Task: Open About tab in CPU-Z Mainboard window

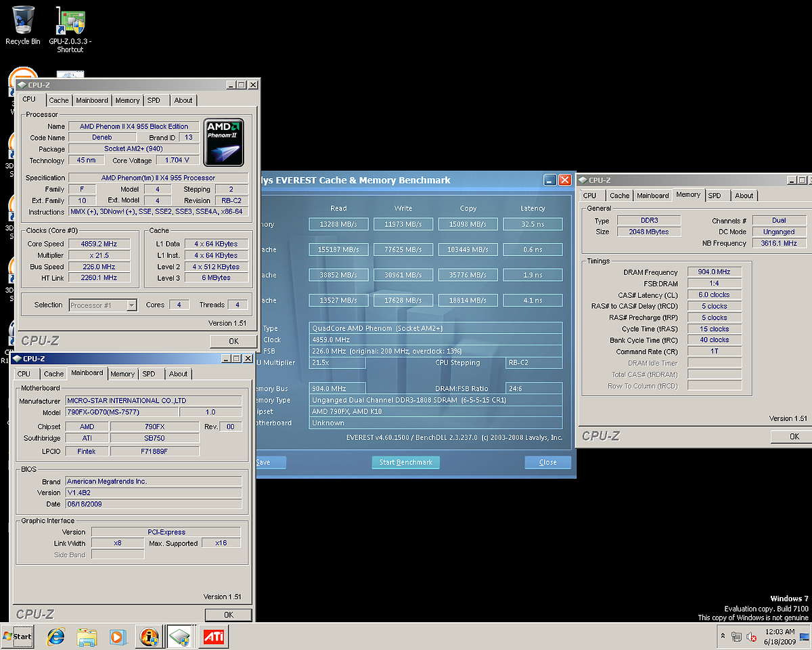Action: [178, 374]
